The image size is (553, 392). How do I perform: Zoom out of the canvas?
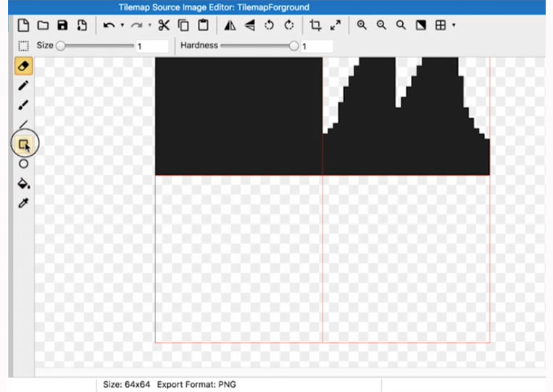click(x=381, y=25)
